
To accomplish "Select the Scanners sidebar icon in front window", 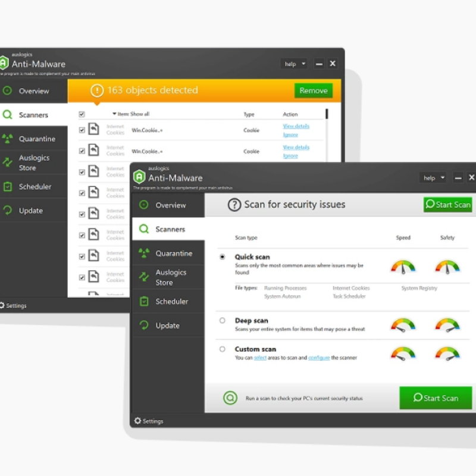I will [x=143, y=229].
